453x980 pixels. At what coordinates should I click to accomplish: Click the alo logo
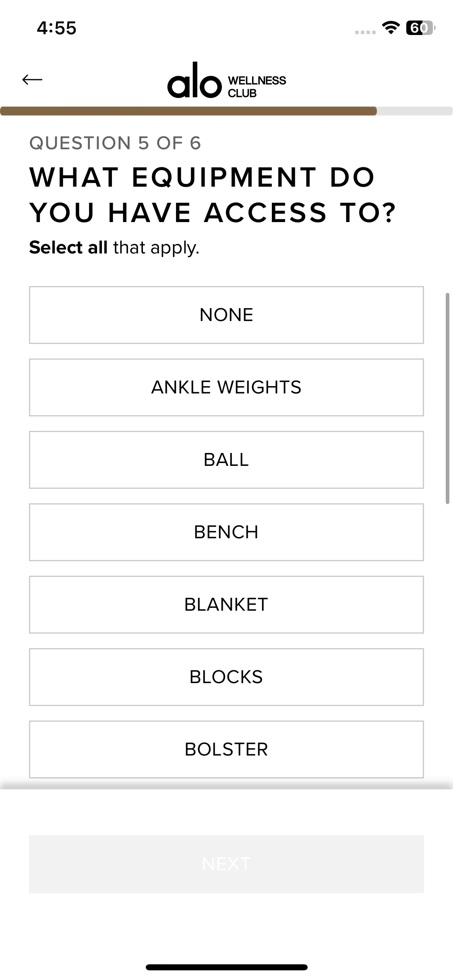click(194, 81)
